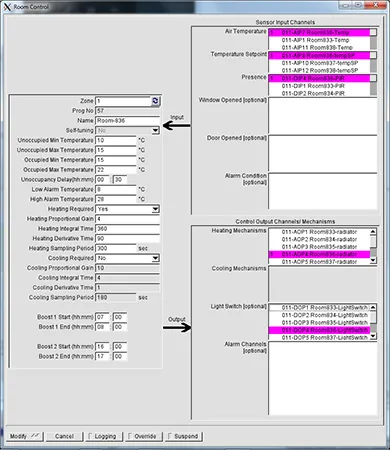Click the Modify button

[25, 436]
